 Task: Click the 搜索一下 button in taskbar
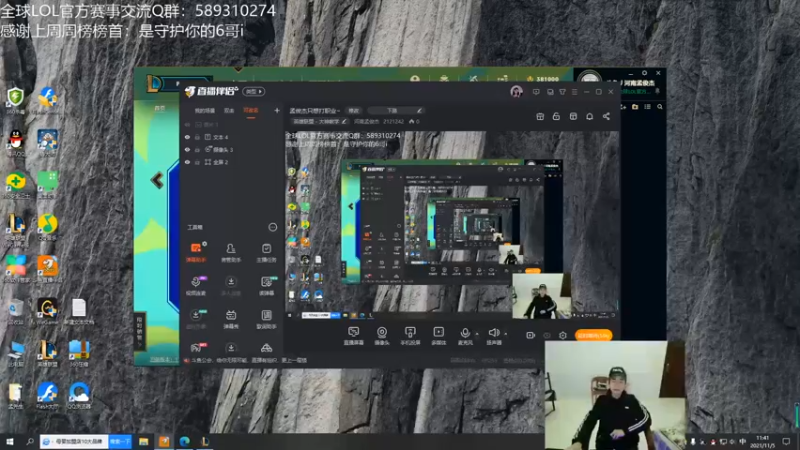[x=120, y=441]
